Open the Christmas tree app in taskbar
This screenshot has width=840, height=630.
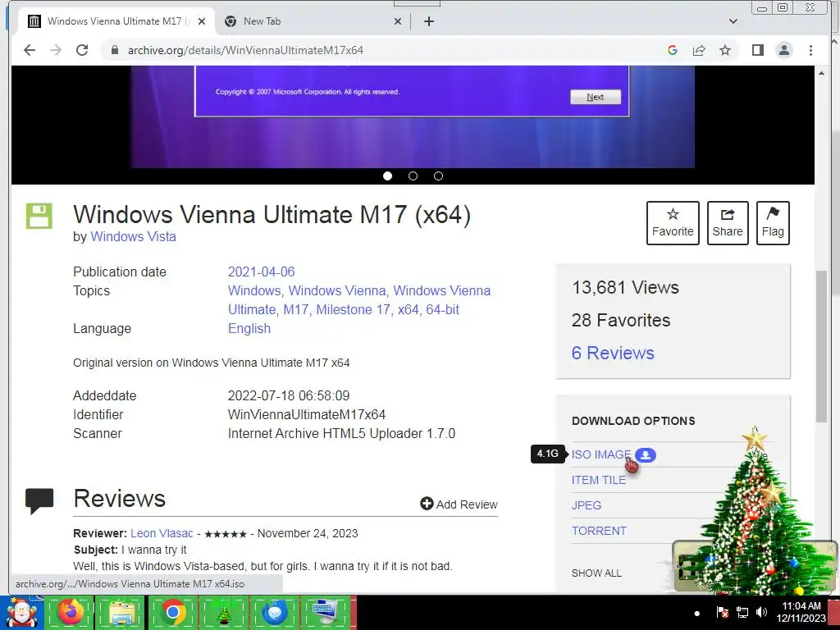pyautogui.click(x=223, y=614)
